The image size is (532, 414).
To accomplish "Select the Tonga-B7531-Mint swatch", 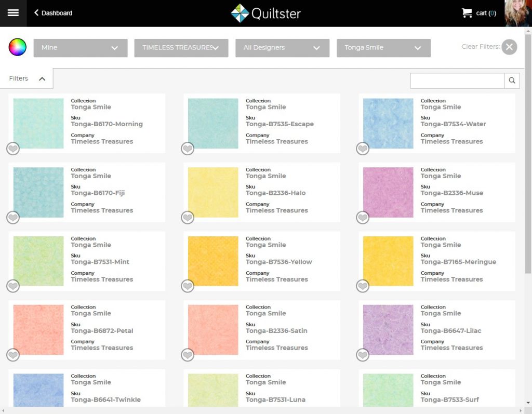I will tap(38, 261).
